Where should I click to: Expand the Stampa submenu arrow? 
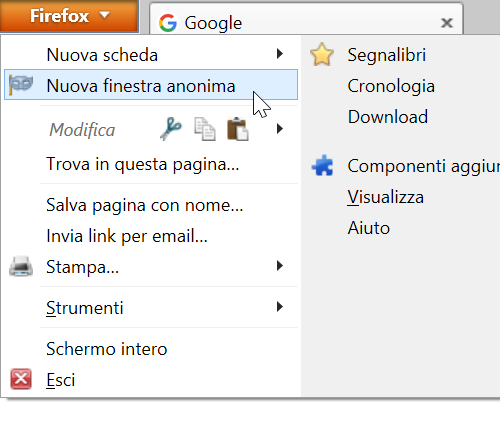[280, 266]
